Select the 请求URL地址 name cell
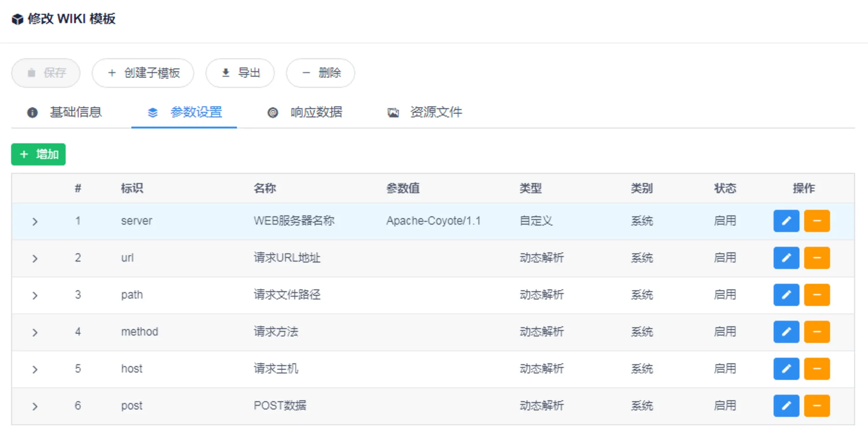 (287, 258)
